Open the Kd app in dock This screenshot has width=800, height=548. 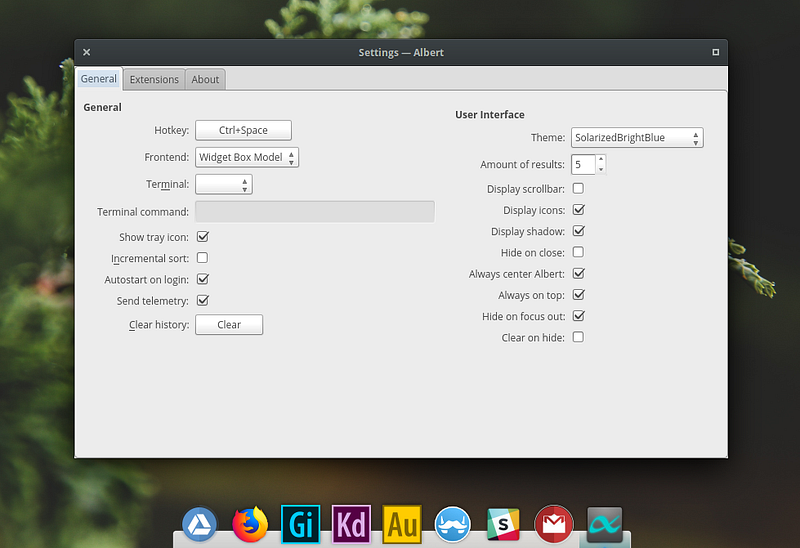tap(351, 525)
